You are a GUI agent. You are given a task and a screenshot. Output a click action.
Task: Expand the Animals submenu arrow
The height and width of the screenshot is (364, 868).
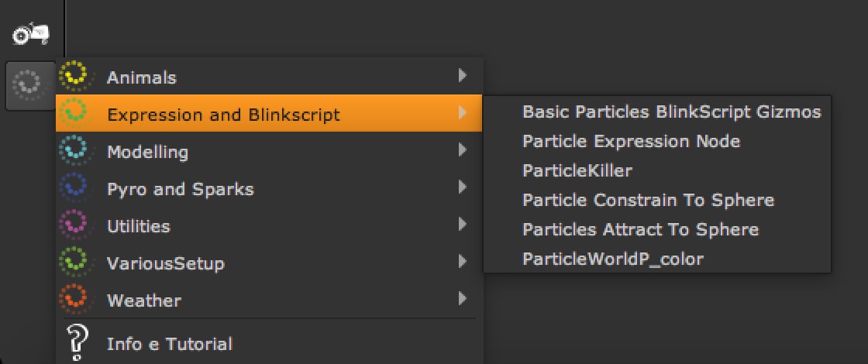point(462,76)
